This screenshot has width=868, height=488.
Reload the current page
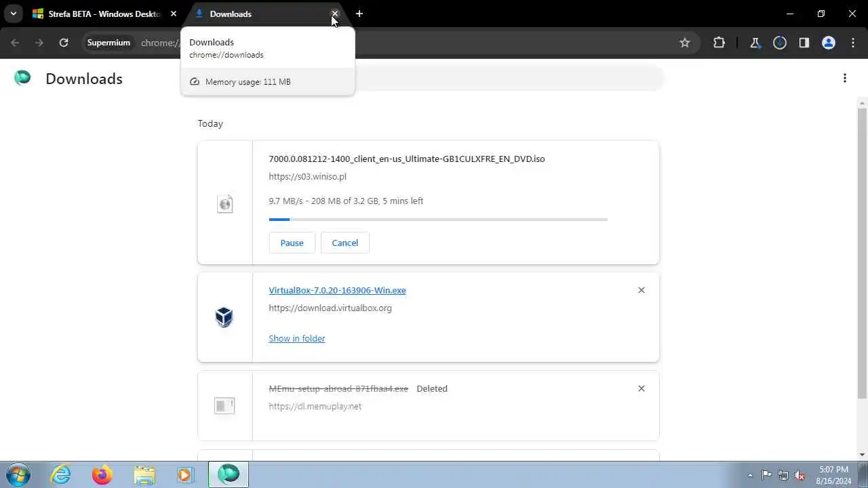(x=64, y=43)
